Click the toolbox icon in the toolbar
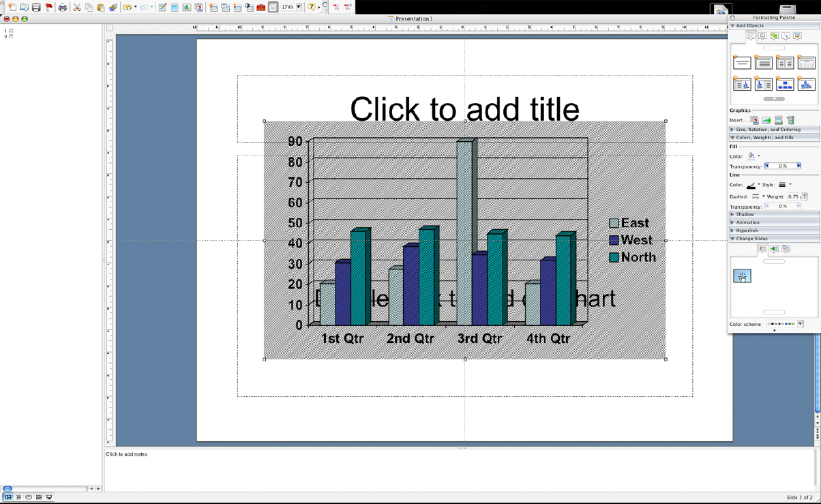Screen dimensions: 821x504 pos(260,7)
